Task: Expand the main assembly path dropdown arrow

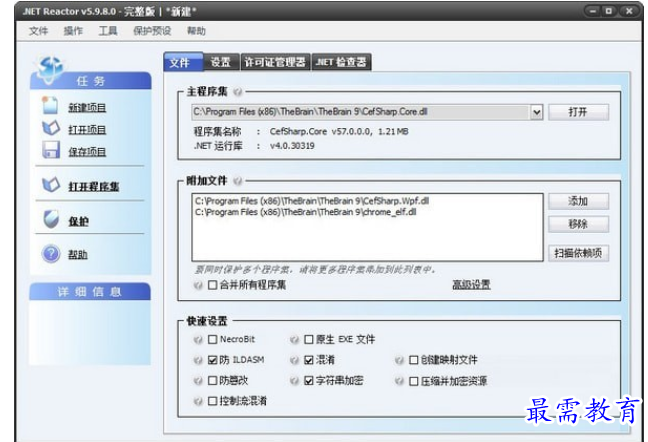Action: 536,112
